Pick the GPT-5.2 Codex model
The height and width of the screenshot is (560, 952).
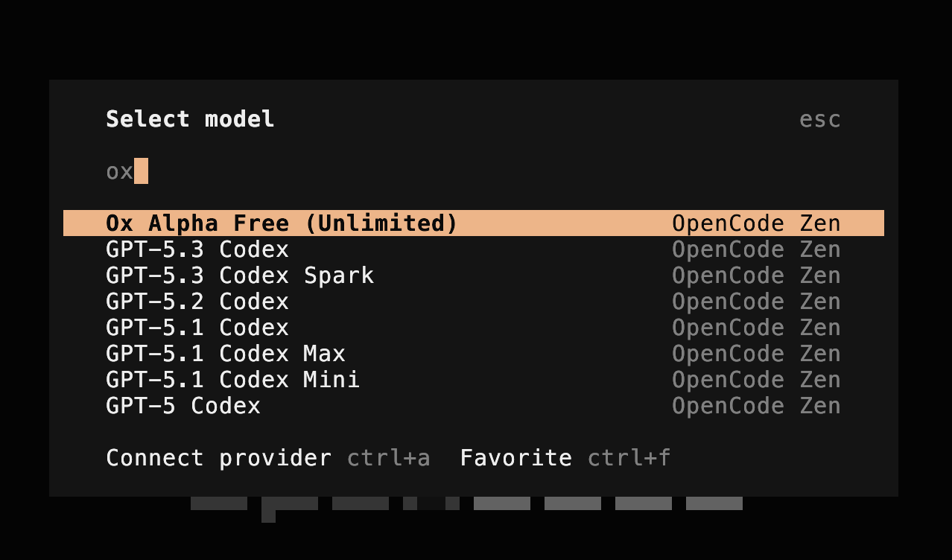(x=474, y=302)
